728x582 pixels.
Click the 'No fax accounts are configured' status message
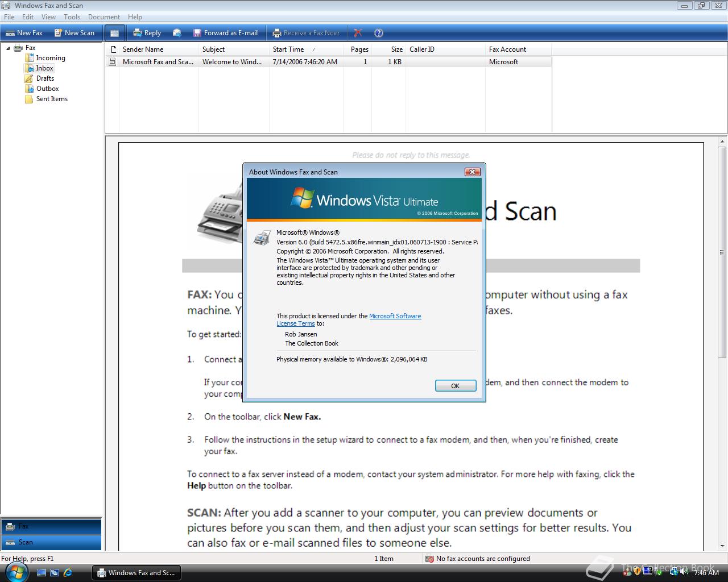(x=483, y=559)
